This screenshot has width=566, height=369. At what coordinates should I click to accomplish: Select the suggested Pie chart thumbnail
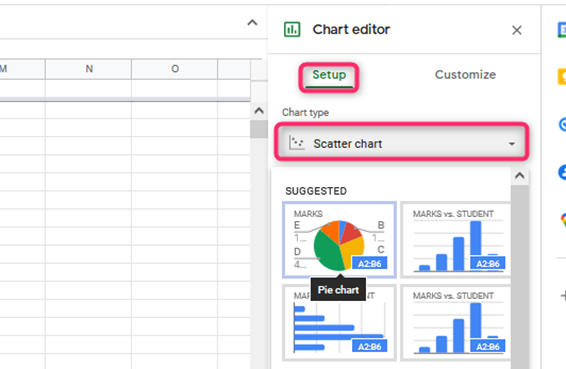click(x=339, y=240)
